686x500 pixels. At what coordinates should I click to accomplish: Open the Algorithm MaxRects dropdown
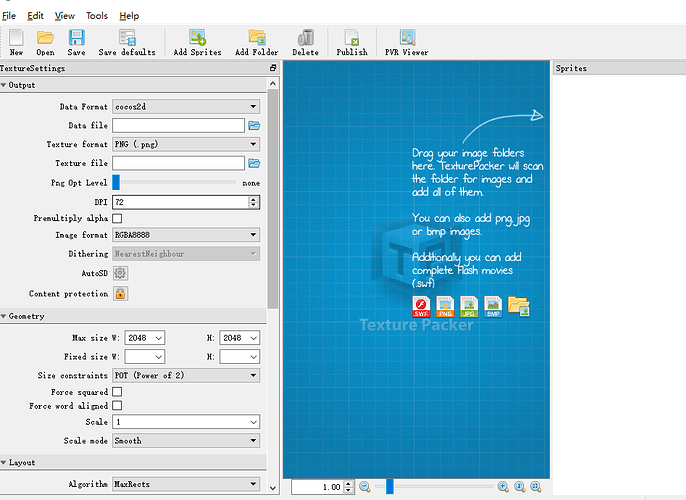coord(186,484)
